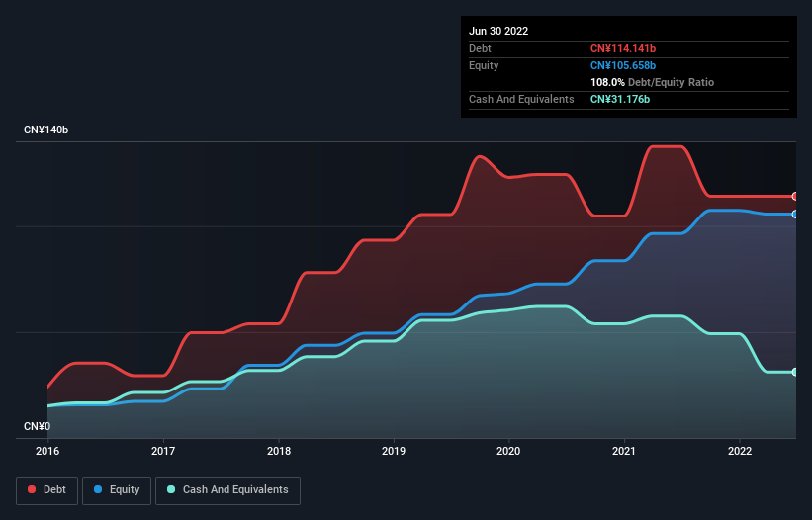The width and height of the screenshot is (812, 520).
Task: Click the CN¥114.141b debt value
Action: (x=623, y=48)
